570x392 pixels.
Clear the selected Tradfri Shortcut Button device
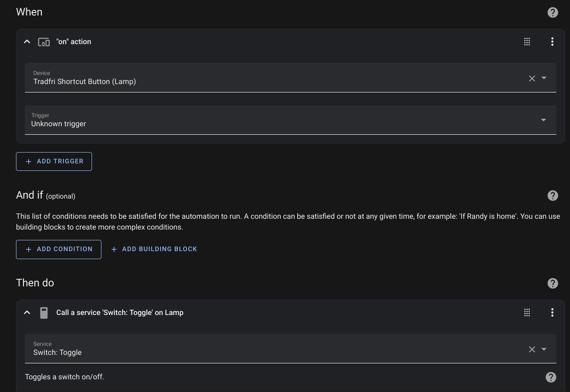point(532,78)
